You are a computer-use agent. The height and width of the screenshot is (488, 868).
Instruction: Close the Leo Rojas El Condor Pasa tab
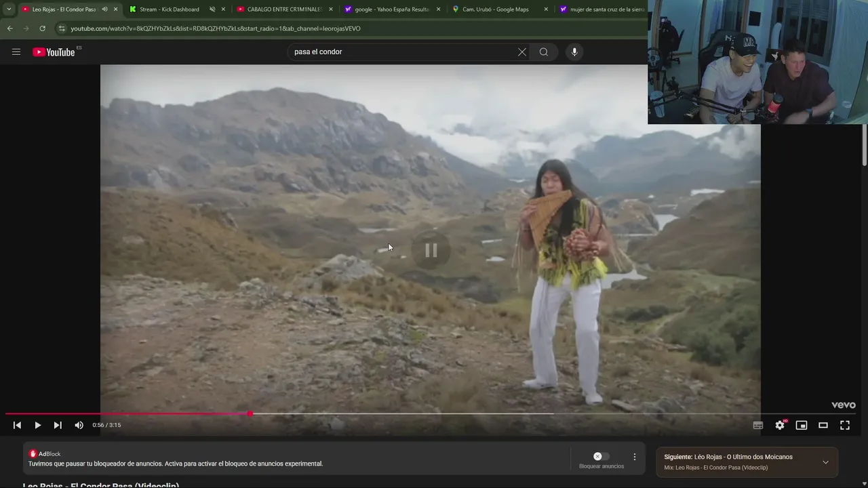coord(116,9)
